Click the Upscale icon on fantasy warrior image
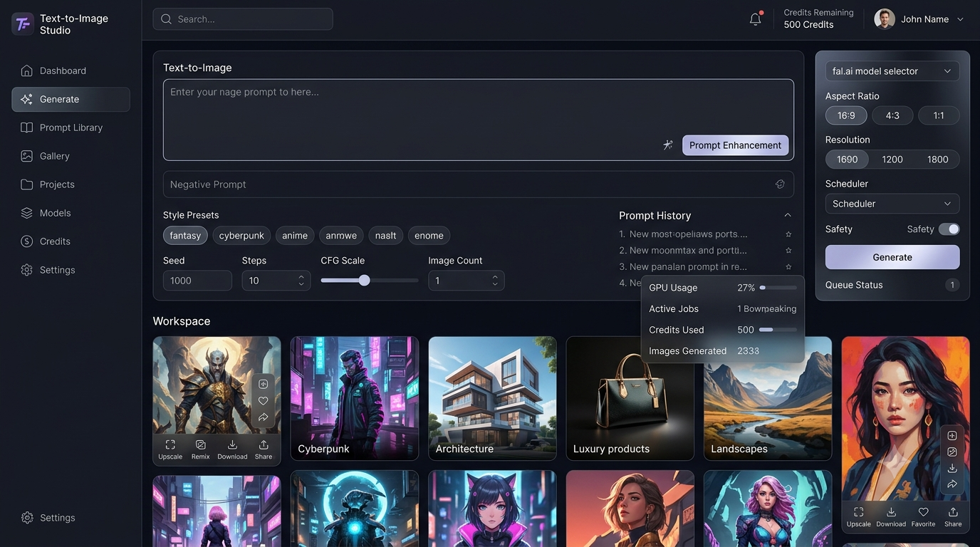Viewport: 980px width, 547px height. [170, 449]
